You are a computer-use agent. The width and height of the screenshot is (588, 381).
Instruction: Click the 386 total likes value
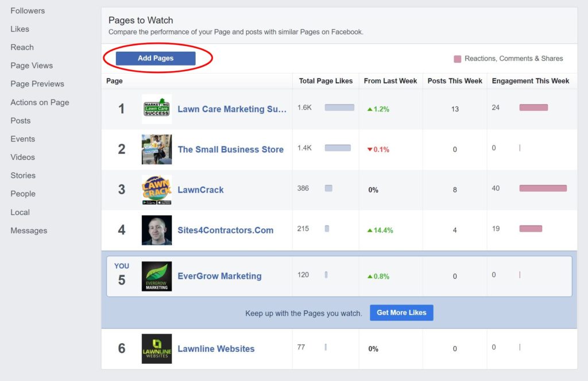pyautogui.click(x=303, y=188)
